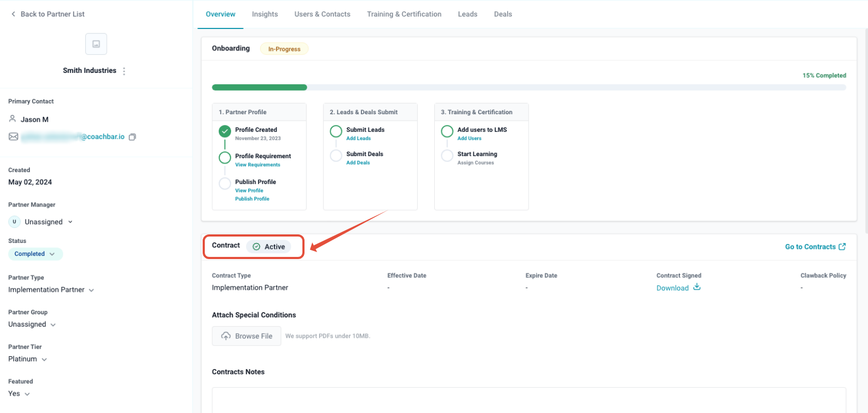
Task: Click the external link icon beside Go to Contracts
Action: click(x=842, y=247)
